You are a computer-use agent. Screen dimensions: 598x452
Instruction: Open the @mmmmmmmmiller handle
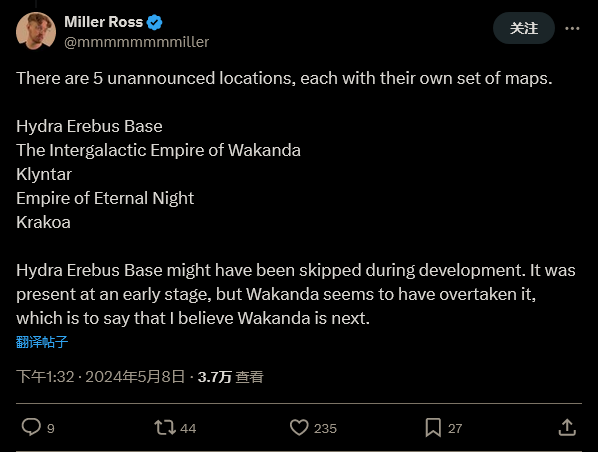pyautogui.click(x=137, y=42)
